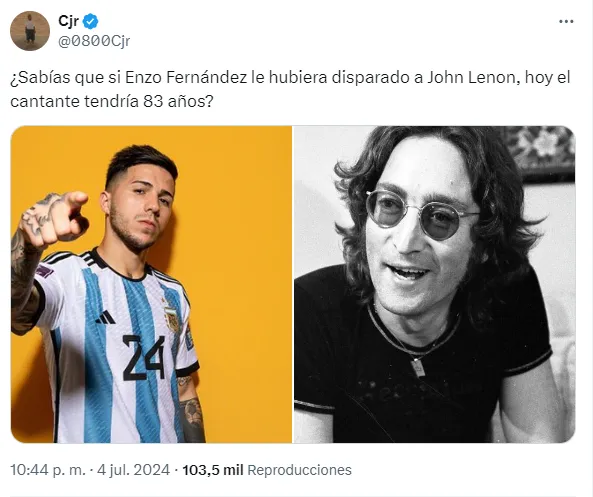Click the display name Cjr
The height and width of the screenshot is (497, 593).
coord(68,21)
